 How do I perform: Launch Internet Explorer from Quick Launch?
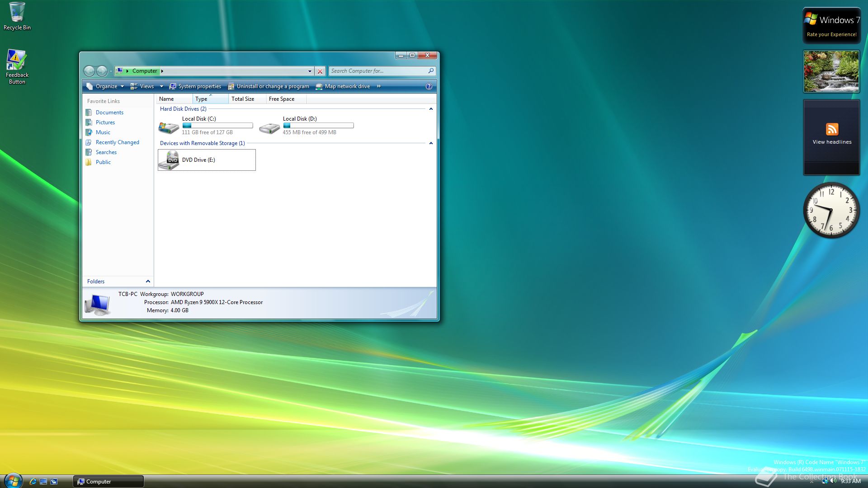pyautogui.click(x=33, y=482)
